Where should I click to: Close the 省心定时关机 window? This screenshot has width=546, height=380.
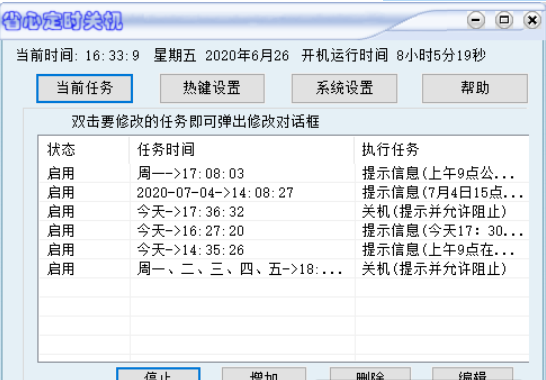coord(532,20)
